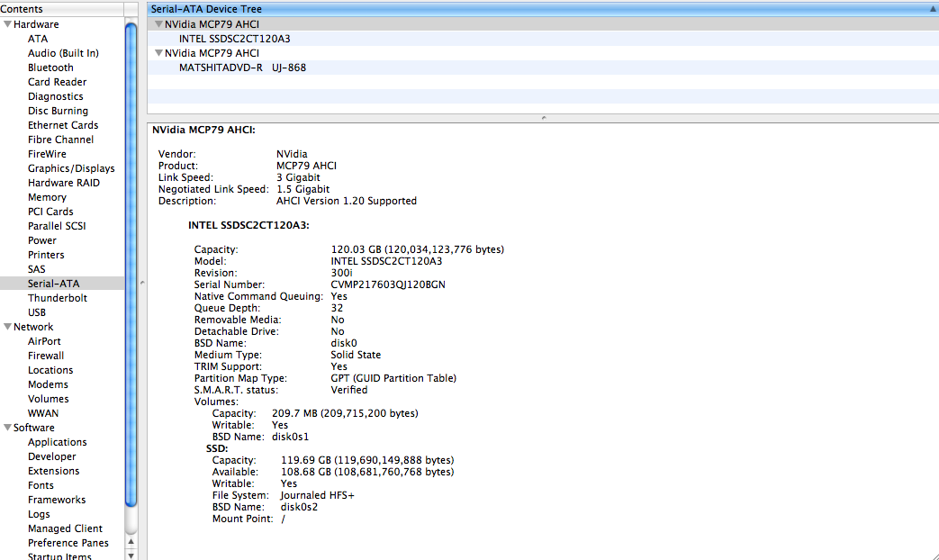
Task: Open AirPort under Network
Action: [44, 341]
